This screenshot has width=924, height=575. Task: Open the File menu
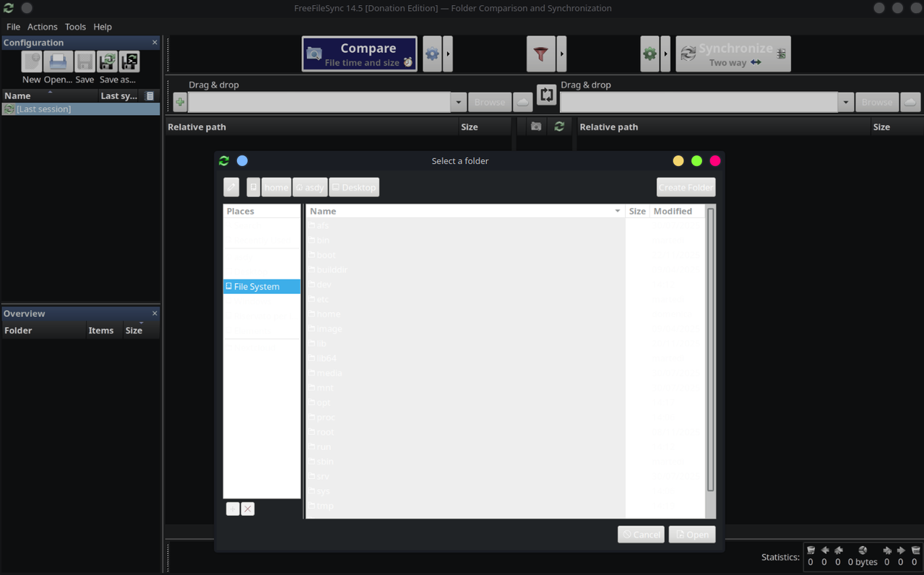(13, 27)
